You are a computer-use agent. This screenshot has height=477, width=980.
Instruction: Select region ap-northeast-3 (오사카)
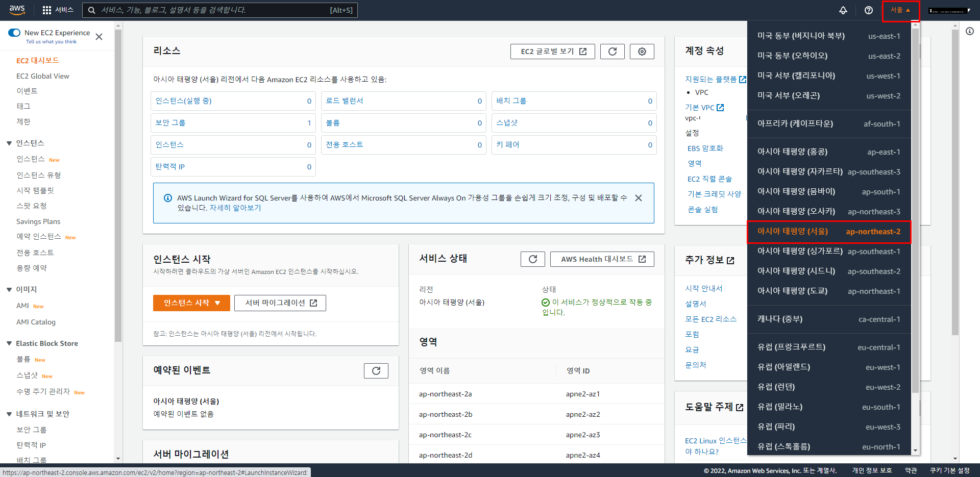829,212
